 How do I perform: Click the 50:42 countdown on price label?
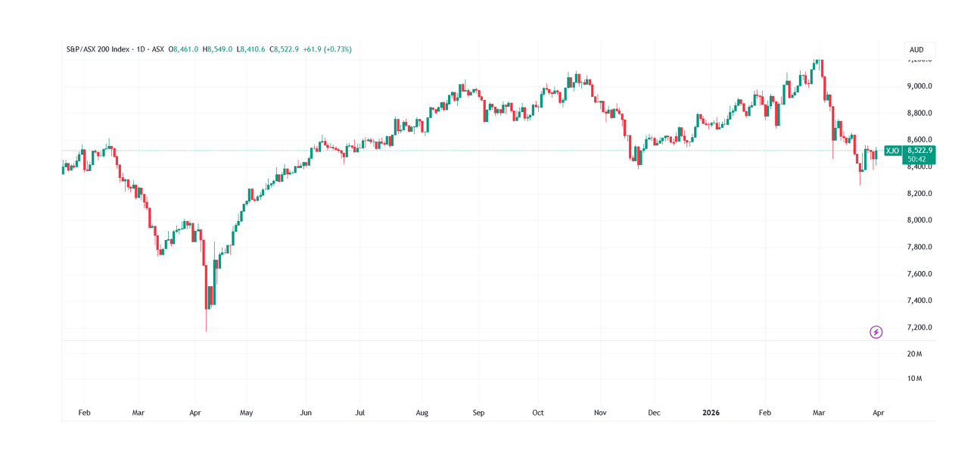[916, 159]
